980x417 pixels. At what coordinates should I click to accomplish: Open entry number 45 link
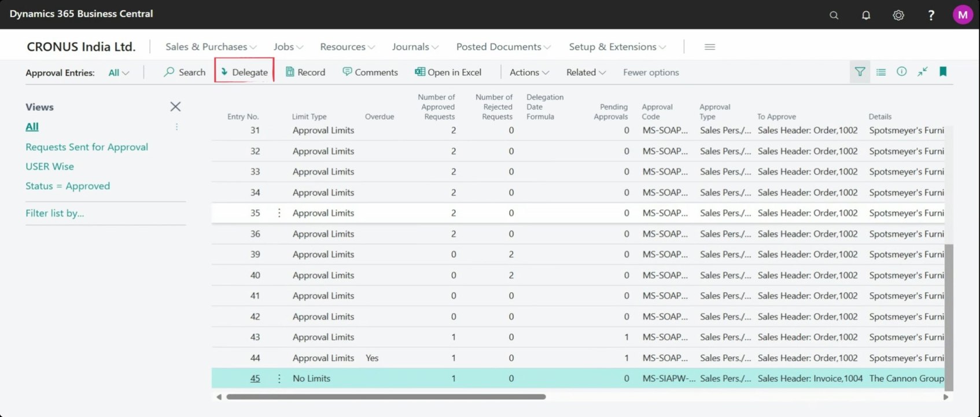(255, 379)
